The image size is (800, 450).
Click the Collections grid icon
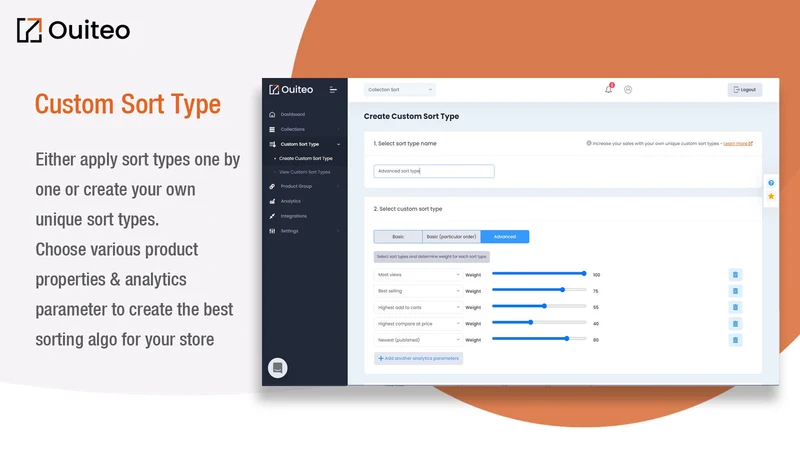pyautogui.click(x=272, y=129)
